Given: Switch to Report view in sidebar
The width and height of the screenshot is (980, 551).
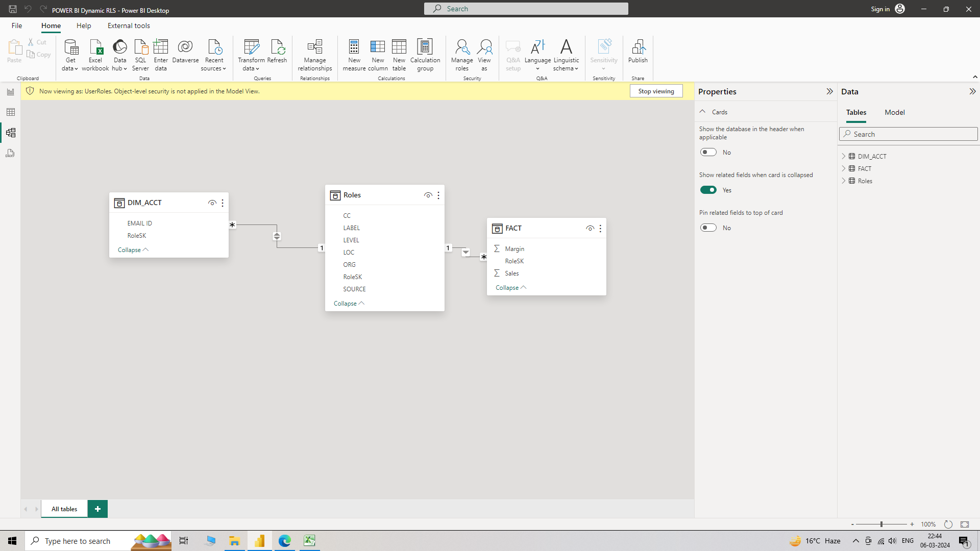Looking at the screenshot, I should click(10, 92).
